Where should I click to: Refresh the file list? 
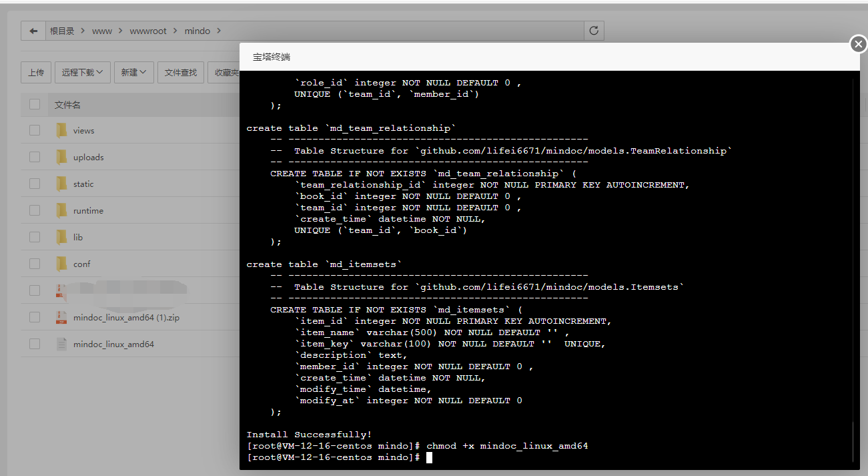(594, 31)
